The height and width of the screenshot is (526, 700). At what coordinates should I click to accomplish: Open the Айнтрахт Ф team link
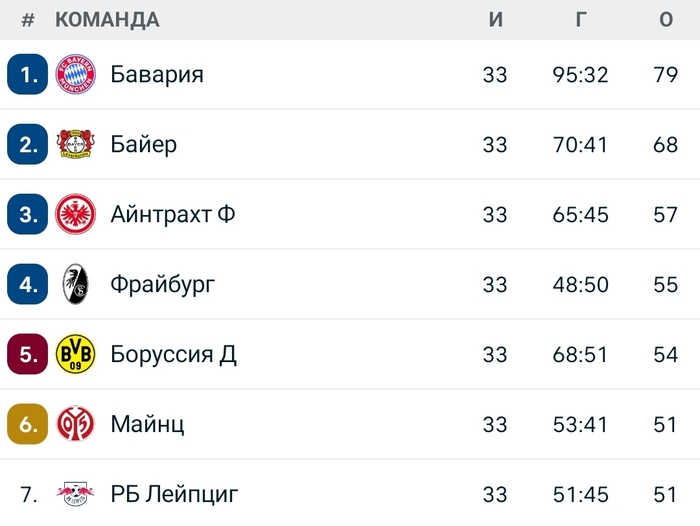coord(173,214)
